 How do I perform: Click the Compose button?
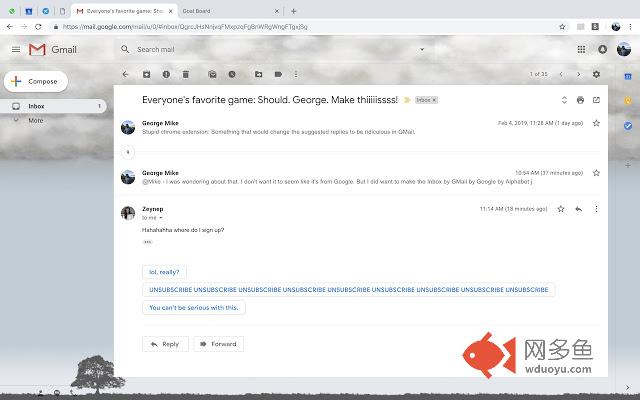[x=36, y=81]
